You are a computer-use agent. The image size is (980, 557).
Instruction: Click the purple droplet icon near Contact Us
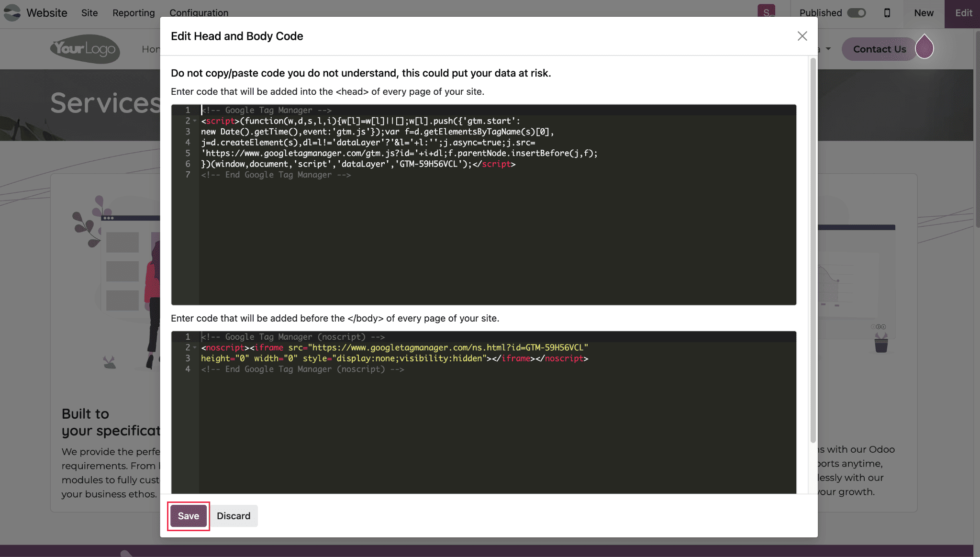924,47
